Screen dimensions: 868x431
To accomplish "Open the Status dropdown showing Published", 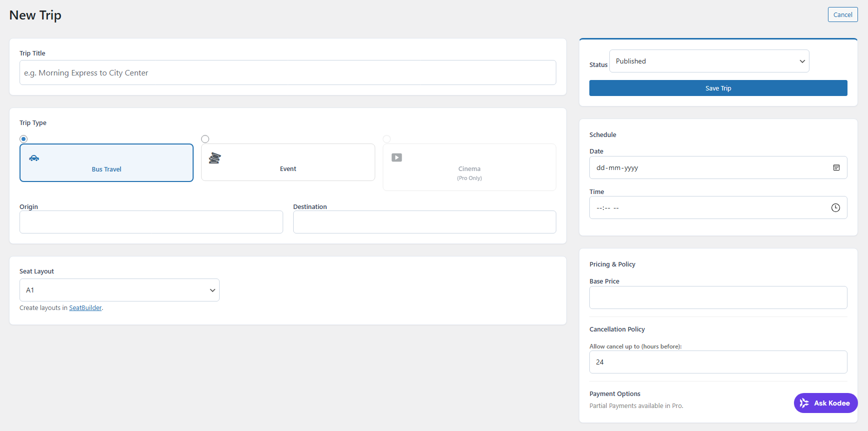I will coord(709,61).
